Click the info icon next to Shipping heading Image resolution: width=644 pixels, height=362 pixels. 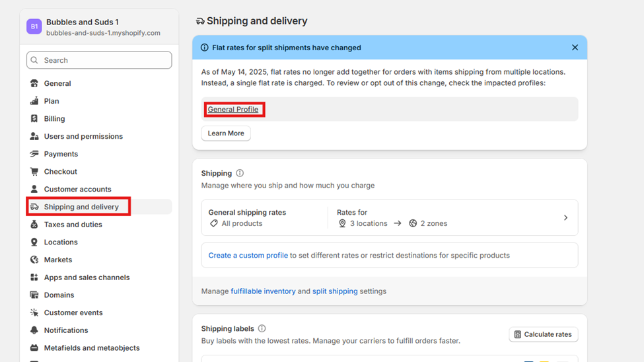[240, 173]
